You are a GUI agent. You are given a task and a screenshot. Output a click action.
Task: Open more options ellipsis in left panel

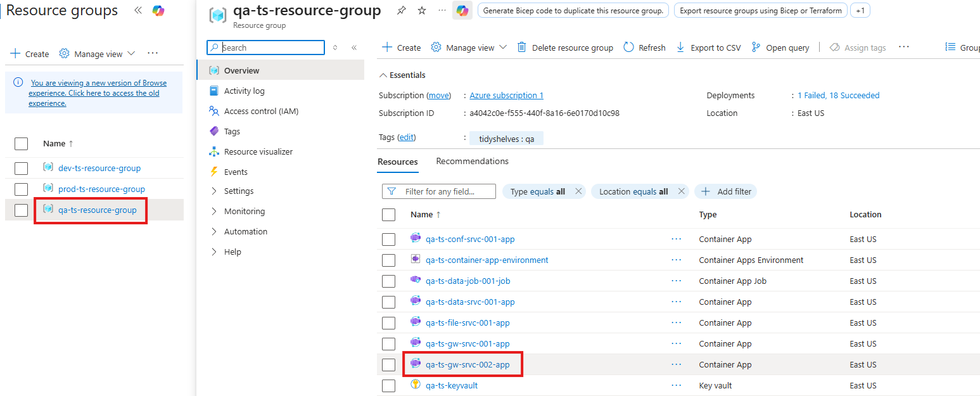153,53
